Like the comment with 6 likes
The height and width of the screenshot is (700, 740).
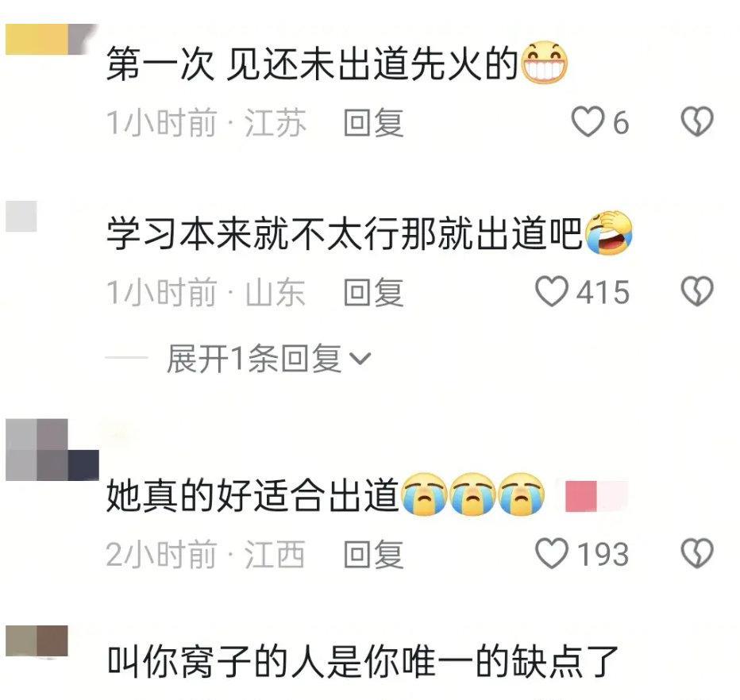pyautogui.click(x=588, y=121)
